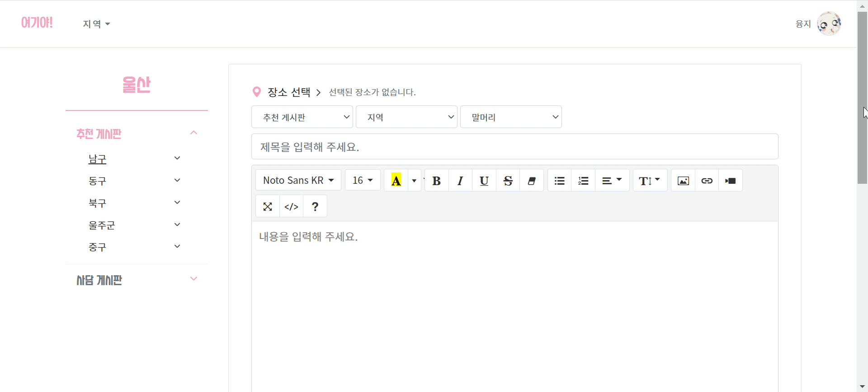868x392 pixels.
Task: Insert an ordered numbered list
Action: click(x=583, y=181)
